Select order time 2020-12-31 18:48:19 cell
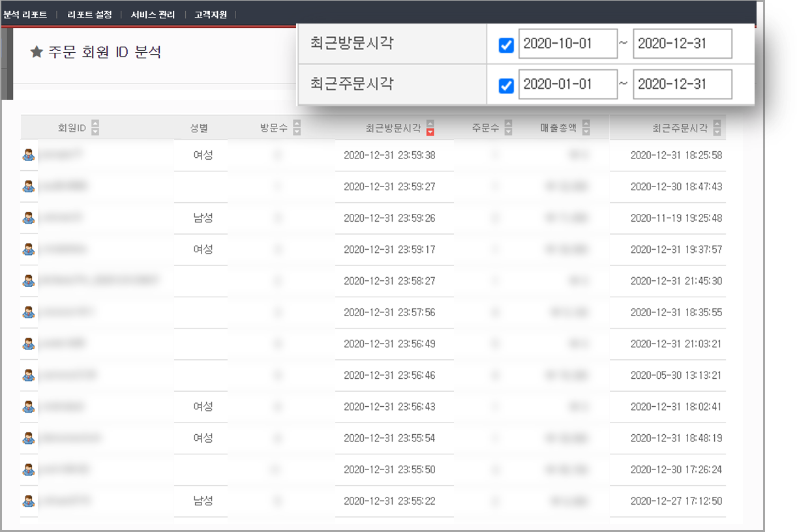The image size is (797, 532). point(676,438)
